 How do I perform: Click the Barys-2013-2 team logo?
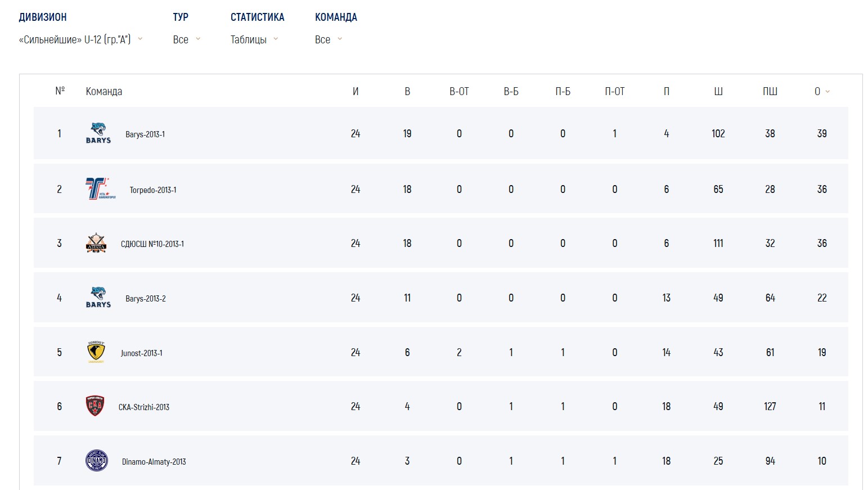(x=98, y=297)
